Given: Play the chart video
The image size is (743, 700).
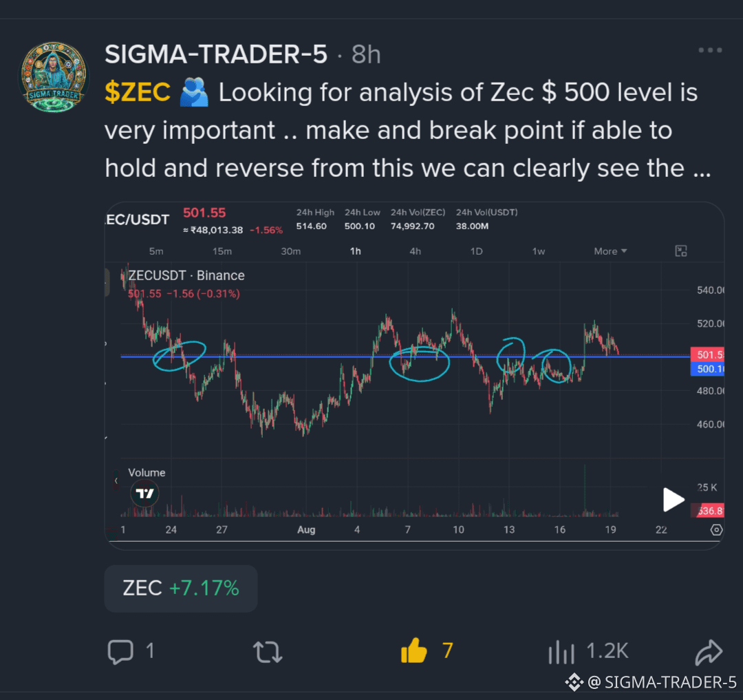Looking at the screenshot, I should [x=674, y=500].
